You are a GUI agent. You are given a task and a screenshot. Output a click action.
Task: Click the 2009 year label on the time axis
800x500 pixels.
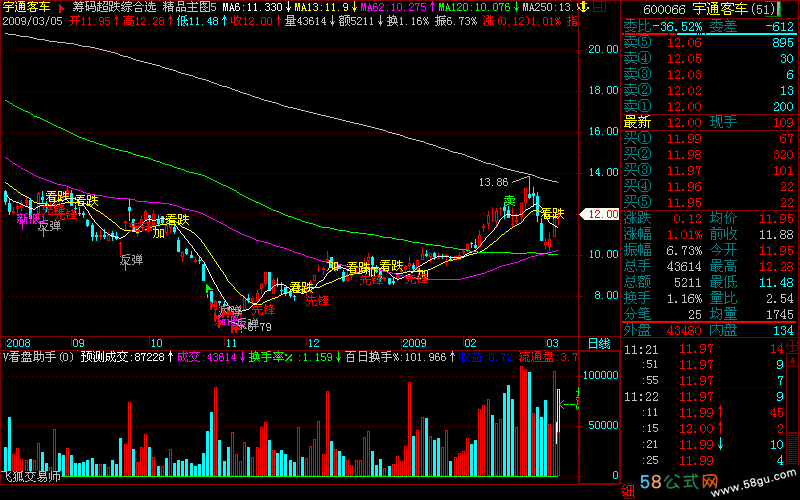[x=414, y=343]
